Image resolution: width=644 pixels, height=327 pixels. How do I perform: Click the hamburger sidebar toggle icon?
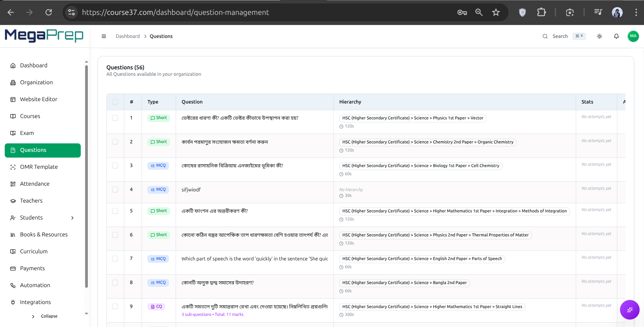pyautogui.click(x=104, y=36)
